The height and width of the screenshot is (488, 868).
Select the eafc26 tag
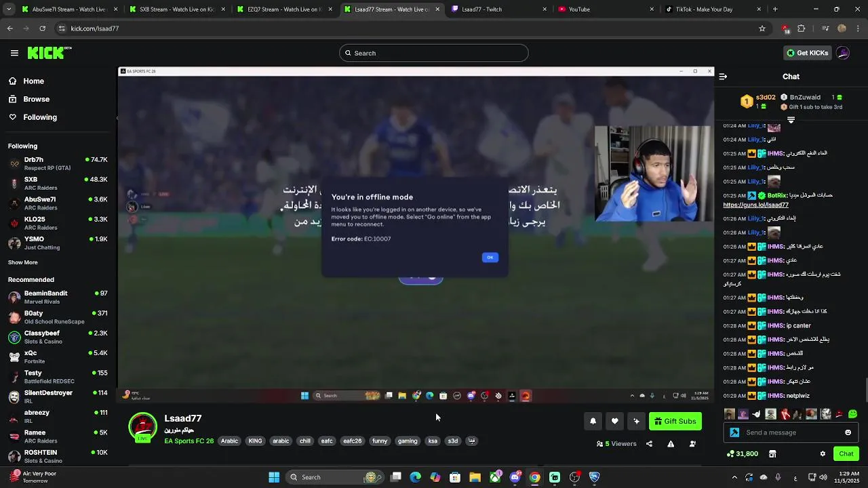[x=352, y=441]
